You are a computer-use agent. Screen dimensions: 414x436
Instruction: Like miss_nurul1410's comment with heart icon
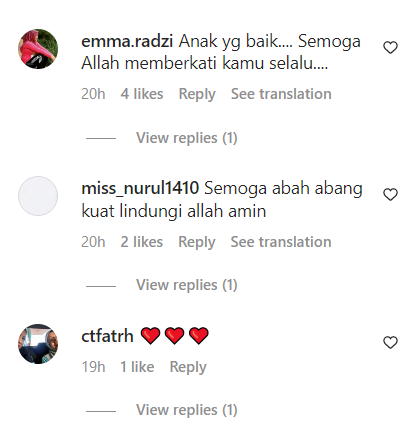390,195
